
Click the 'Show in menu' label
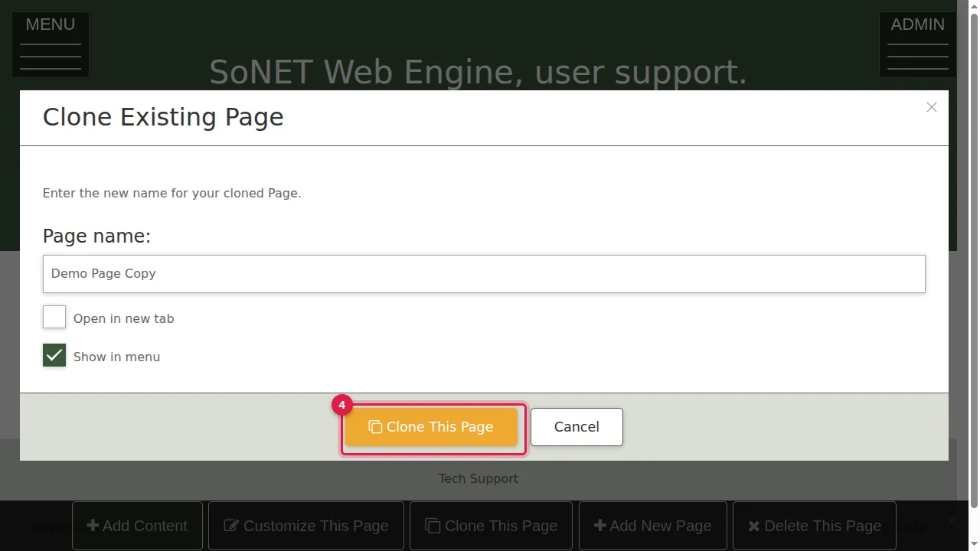tap(116, 357)
